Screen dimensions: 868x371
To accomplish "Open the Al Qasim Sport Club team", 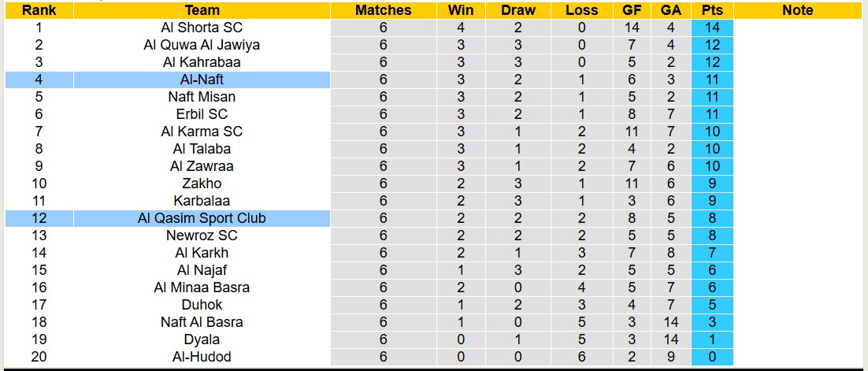I will pos(202,218).
